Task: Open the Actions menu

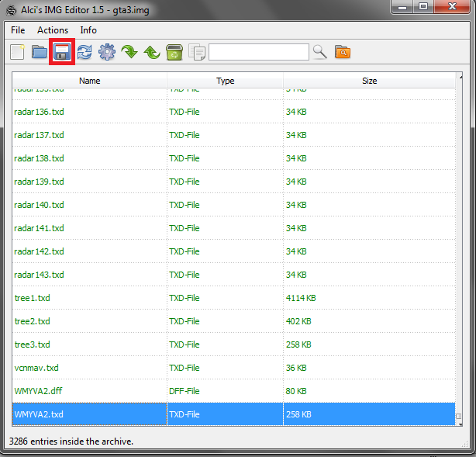Action: coord(53,30)
